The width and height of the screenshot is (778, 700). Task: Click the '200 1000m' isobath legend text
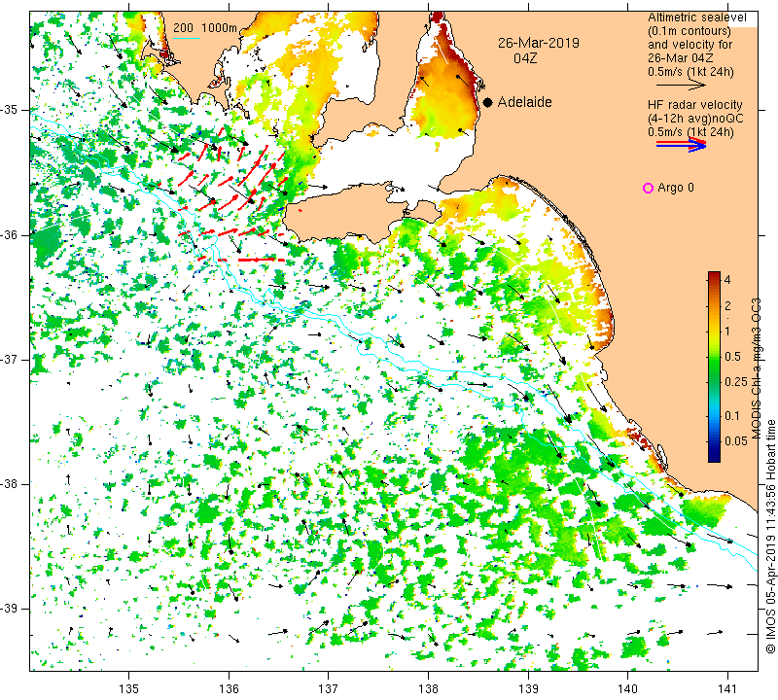point(205,28)
